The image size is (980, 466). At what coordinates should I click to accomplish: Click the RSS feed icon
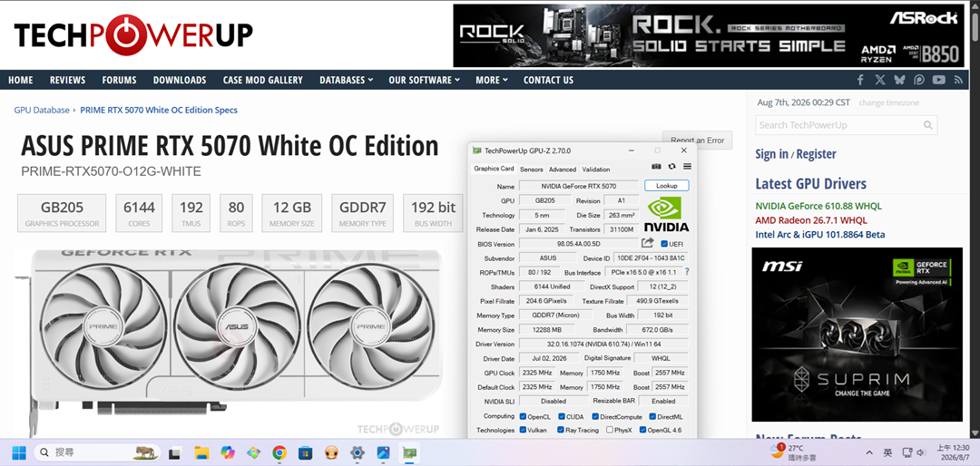click(958, 80)
